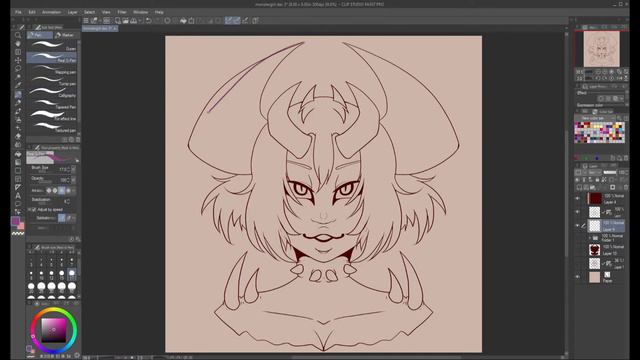Click the Navigator canvas thumbnail
This screenshot has height=360, width=640.
pyautogui.click(x=601, y=49)
